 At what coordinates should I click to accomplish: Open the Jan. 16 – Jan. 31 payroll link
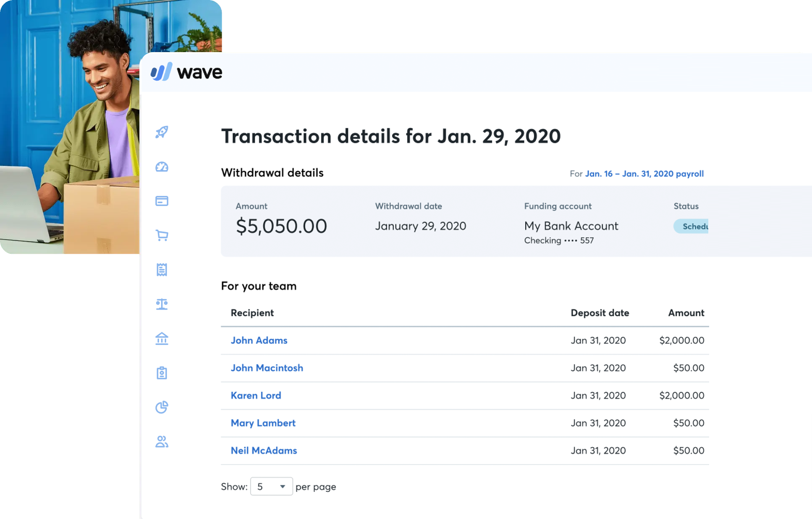pos(644,174)
